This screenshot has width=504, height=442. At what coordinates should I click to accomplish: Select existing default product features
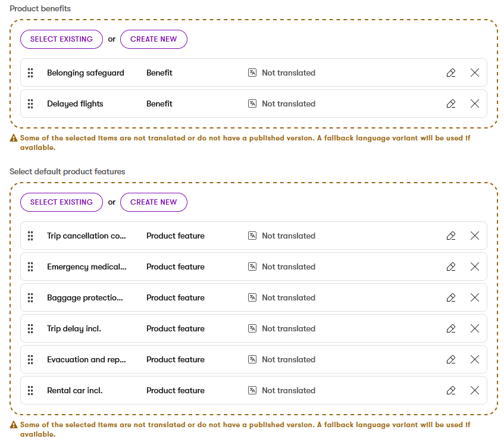61,202
